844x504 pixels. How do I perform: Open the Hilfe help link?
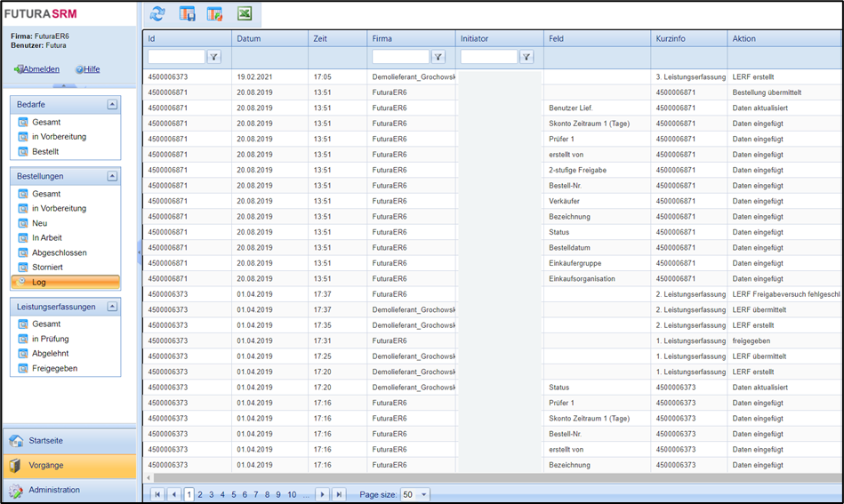(91, 69)
